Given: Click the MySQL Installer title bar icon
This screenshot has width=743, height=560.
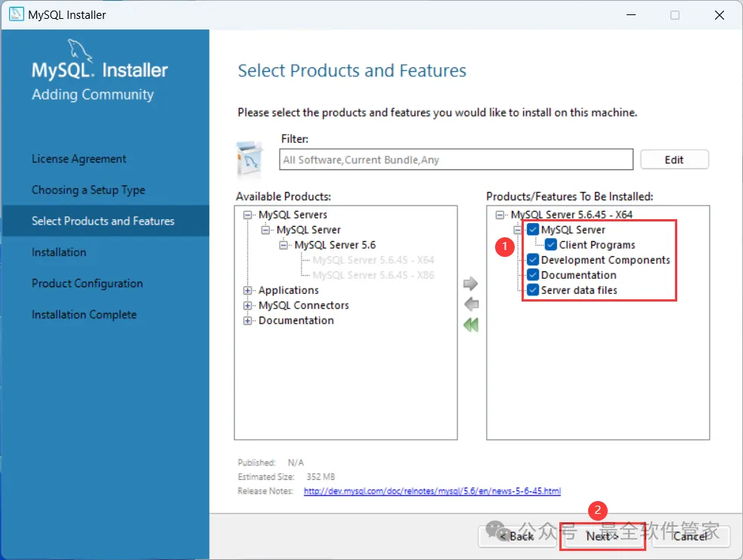Looking at the screenshot, I should (x=16, y=14).
